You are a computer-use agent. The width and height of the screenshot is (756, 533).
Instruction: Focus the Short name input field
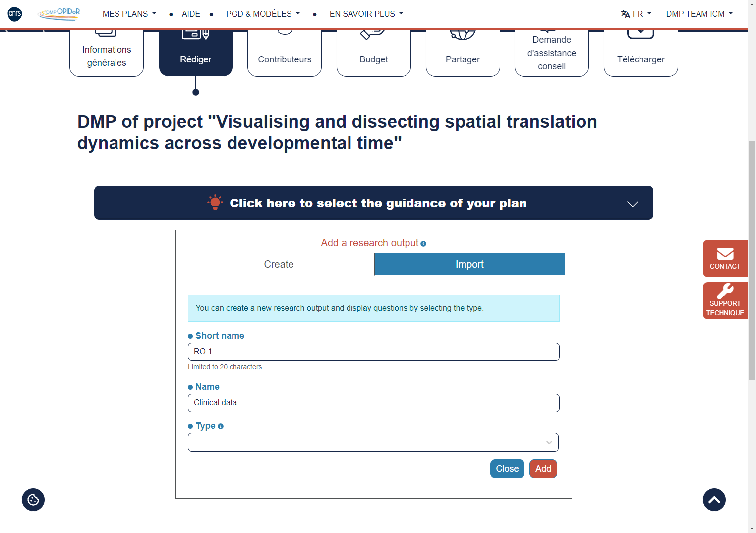374,352
